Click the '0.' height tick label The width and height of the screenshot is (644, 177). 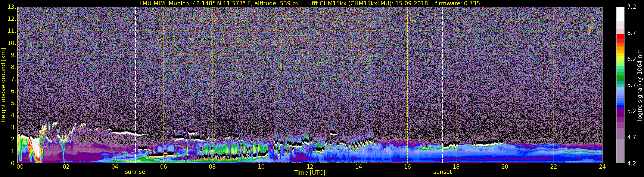[x=13, y=163]
